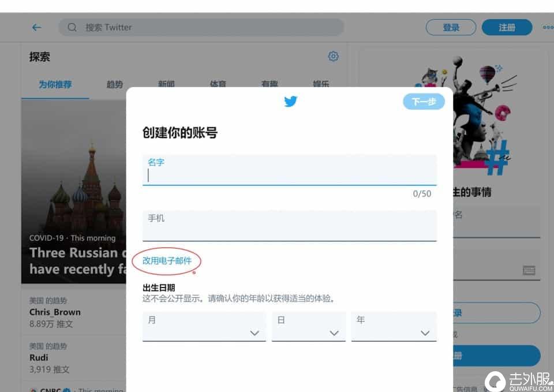Open the 日 (day) dropdown

click(x=309, y=327)
